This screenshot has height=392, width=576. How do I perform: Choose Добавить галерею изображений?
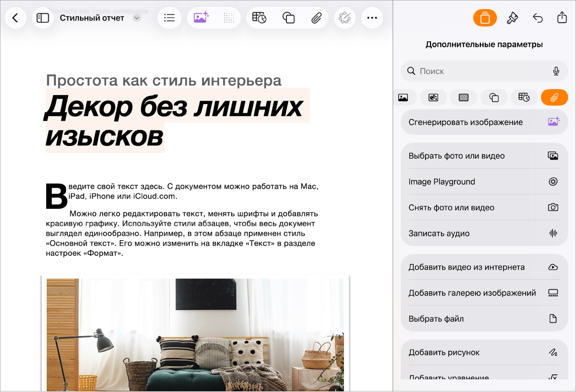(x=484, y=293)
